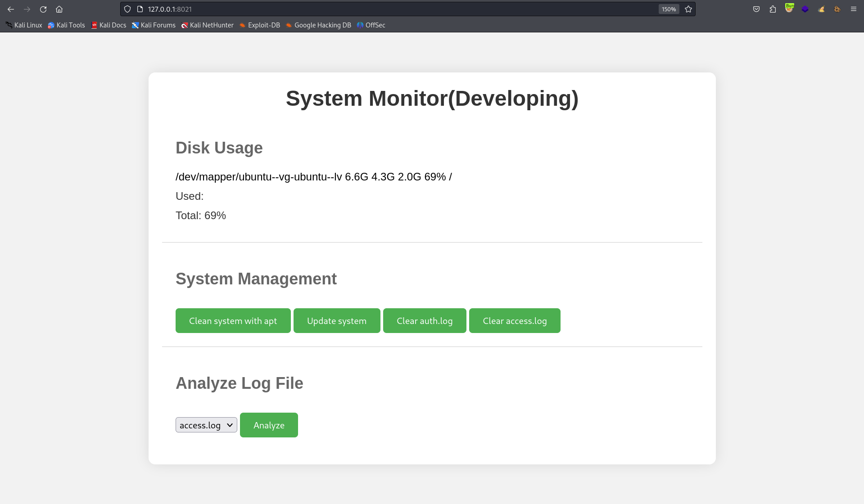
Task: Open the OffSec bookmark
Action: pos(371,25)
